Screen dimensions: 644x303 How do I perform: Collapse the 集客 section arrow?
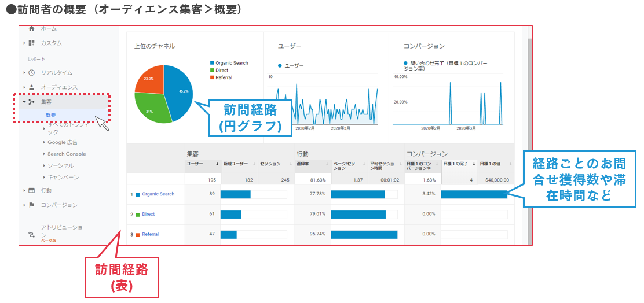[x=24, y=102]
